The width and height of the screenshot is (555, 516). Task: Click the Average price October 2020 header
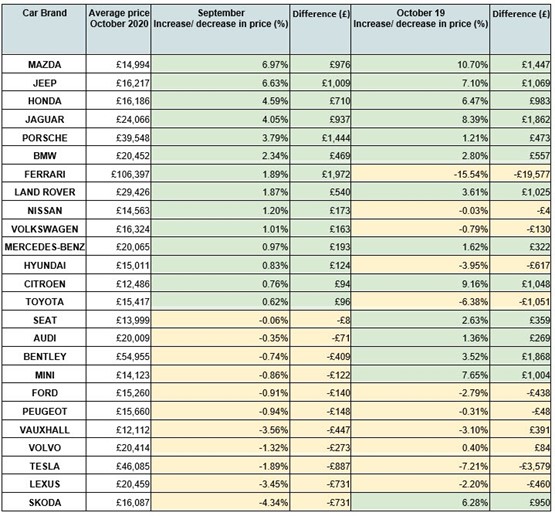coord(118,29)
